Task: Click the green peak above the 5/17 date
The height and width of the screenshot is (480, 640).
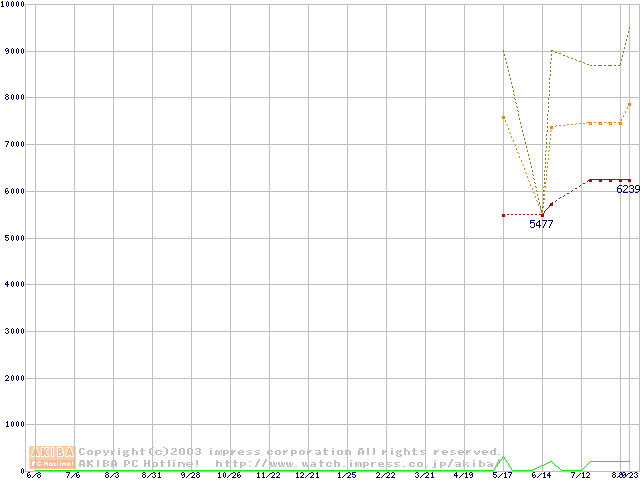Action: [503, 458]
